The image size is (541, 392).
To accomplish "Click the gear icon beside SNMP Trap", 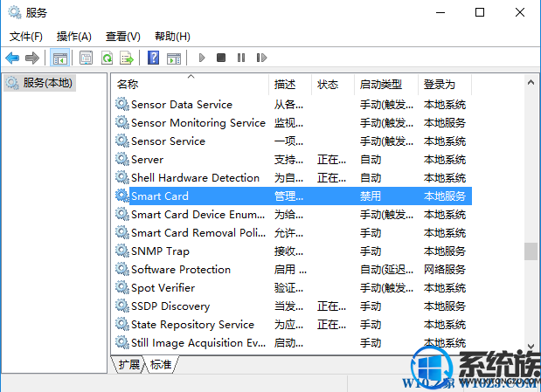I will pyautogui.click(x=121, y=251).
